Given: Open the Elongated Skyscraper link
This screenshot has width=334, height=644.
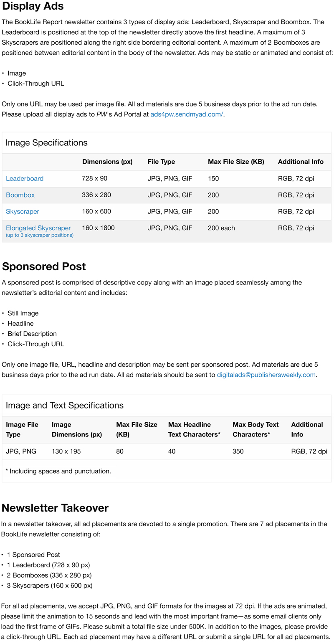Looking at the screenshot, I should point(38,228).
